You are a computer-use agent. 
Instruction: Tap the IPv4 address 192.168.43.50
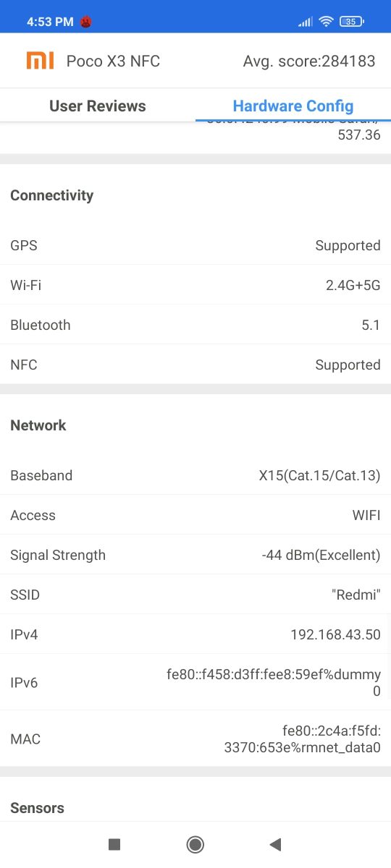pyautogui.click(x=335, y=634)
